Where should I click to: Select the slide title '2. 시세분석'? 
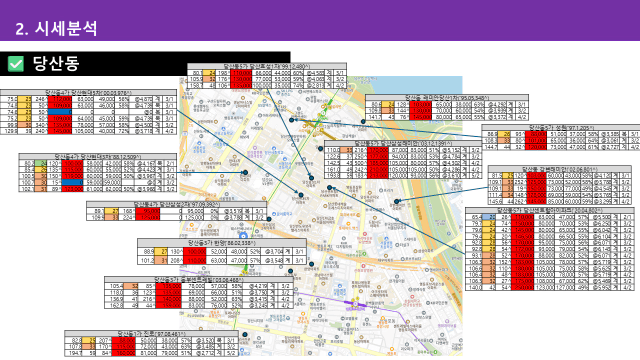coord(56,29)
